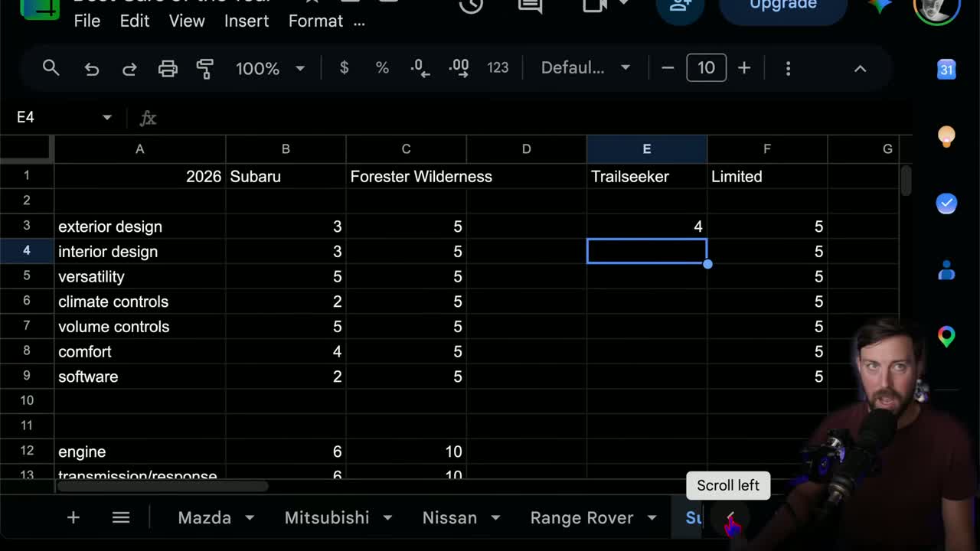Open Google Keep lightbulb icon
Screen dimensions: 980x551
(946, 136)
